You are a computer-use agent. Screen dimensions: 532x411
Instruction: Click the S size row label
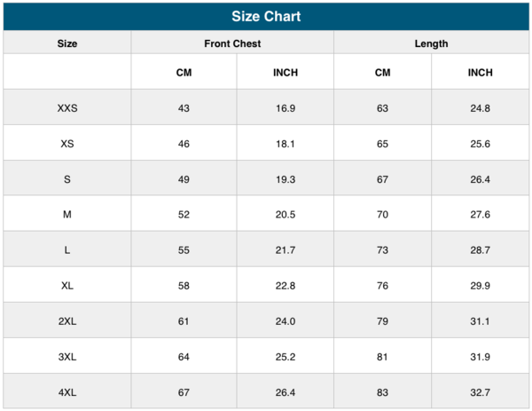click(67, 179)
